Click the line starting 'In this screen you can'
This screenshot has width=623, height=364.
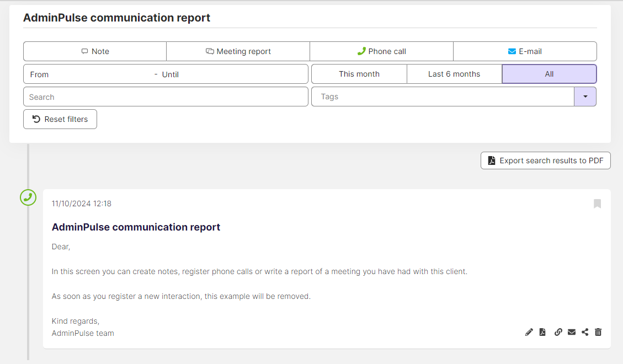coord(259,271)
